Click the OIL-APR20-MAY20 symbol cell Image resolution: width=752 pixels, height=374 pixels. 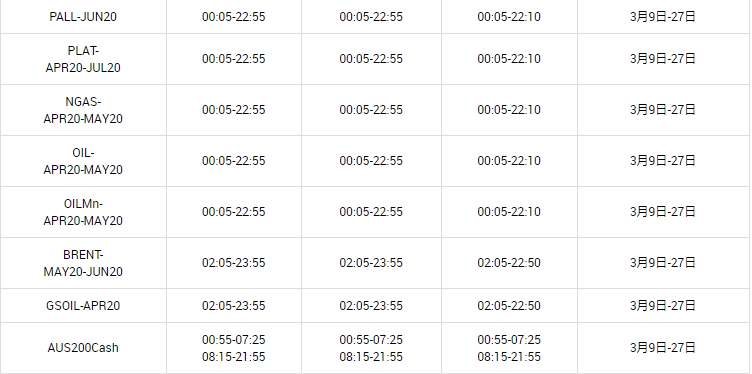(83, 161)
